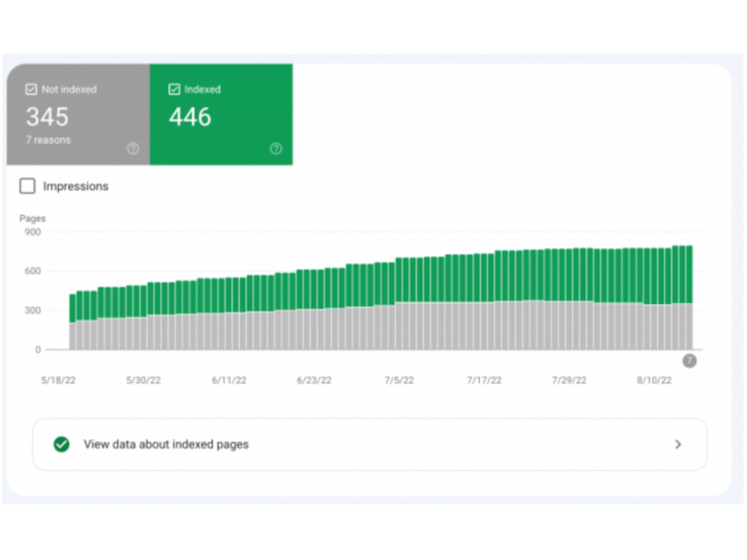The image size is (747, 560).
Task: Click the 446 indexed count
Action: tap(190, 116)
